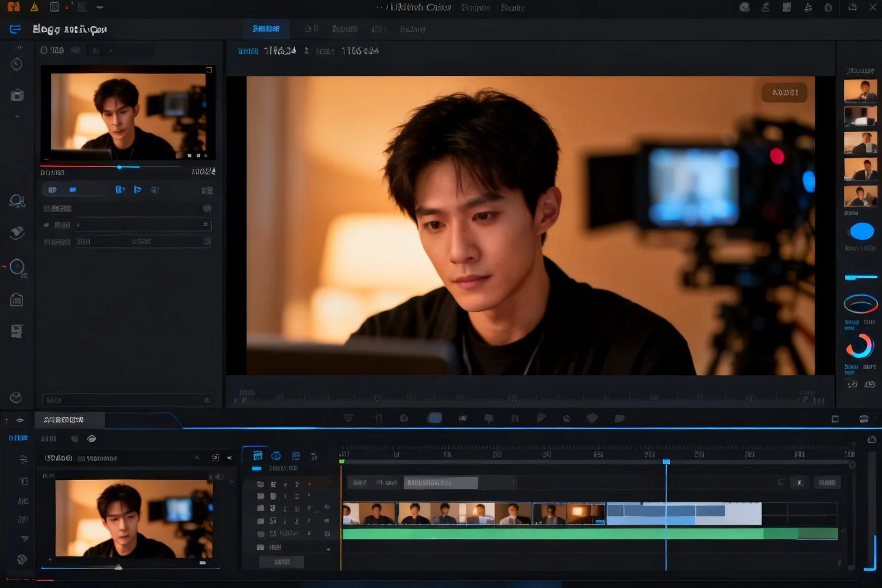Select the second thumbnail in right panel

click(860, 116)
